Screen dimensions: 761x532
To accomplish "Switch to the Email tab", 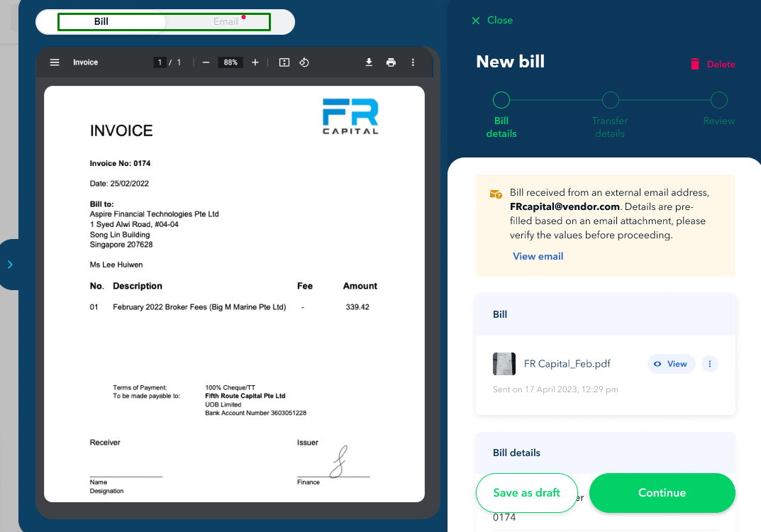I will (x=226, y=21).
